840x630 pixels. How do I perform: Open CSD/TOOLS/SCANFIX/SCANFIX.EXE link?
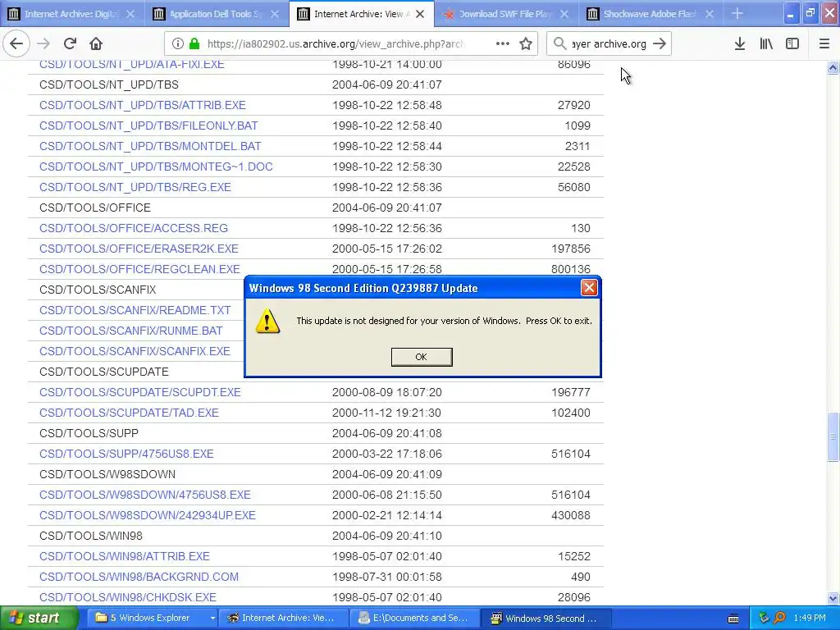135,351
